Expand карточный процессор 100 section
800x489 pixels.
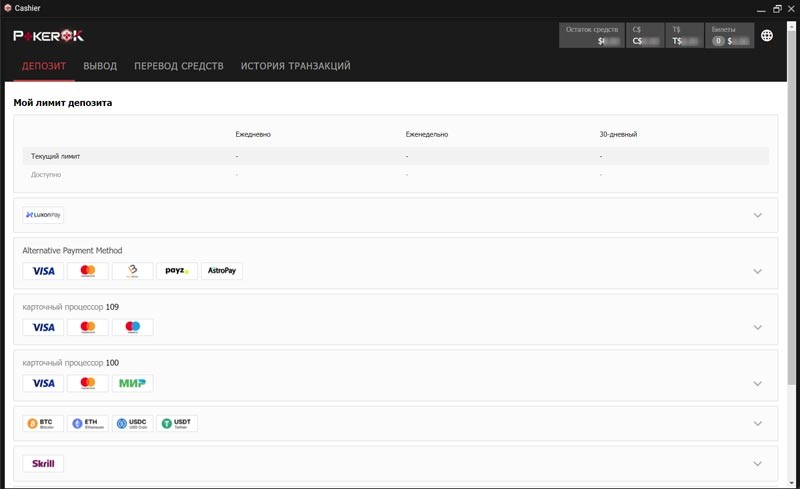tap(757, 383)
